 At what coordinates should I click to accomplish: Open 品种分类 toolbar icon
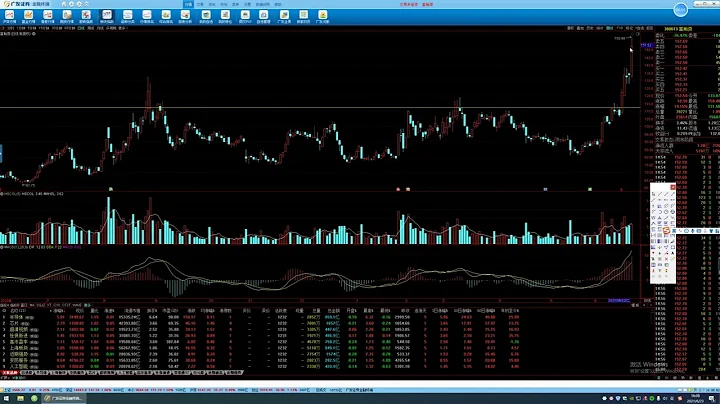click(x=128, y=17)
